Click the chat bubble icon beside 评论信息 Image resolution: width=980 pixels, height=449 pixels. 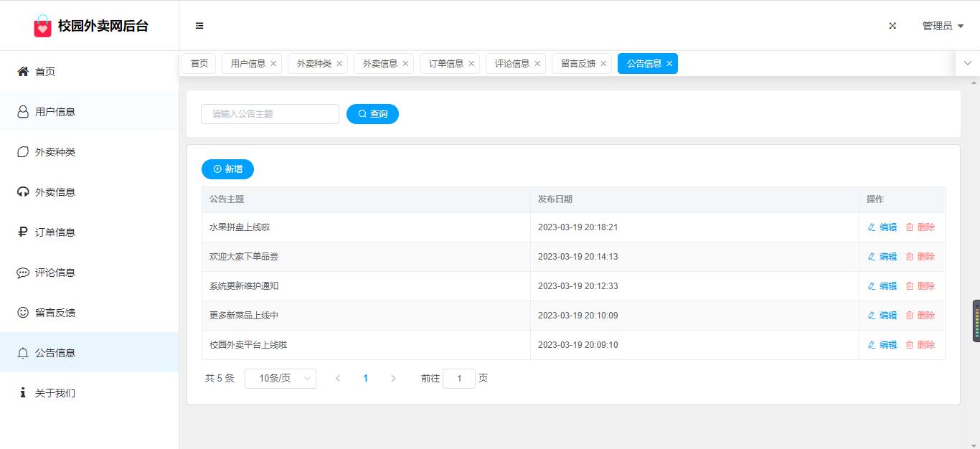(23, 273)
